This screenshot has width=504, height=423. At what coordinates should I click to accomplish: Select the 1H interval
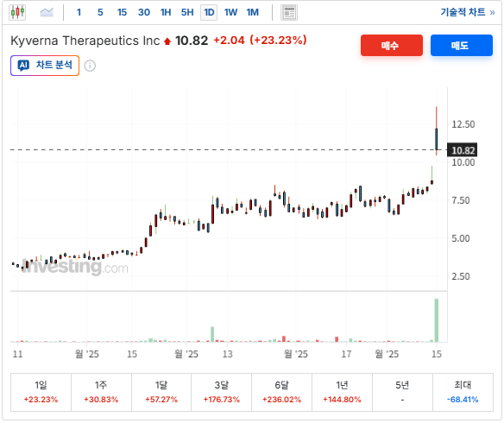[166, 13]
